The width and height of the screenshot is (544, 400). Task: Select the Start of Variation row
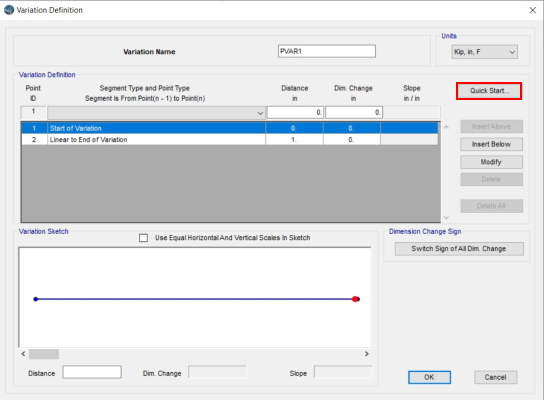[x=230, y=128]
